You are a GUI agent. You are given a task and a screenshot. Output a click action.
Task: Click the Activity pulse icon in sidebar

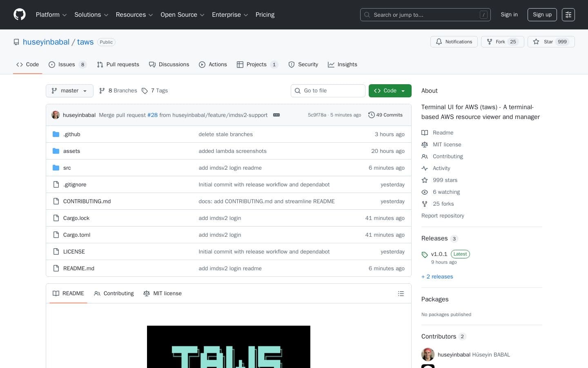point(425,168)
